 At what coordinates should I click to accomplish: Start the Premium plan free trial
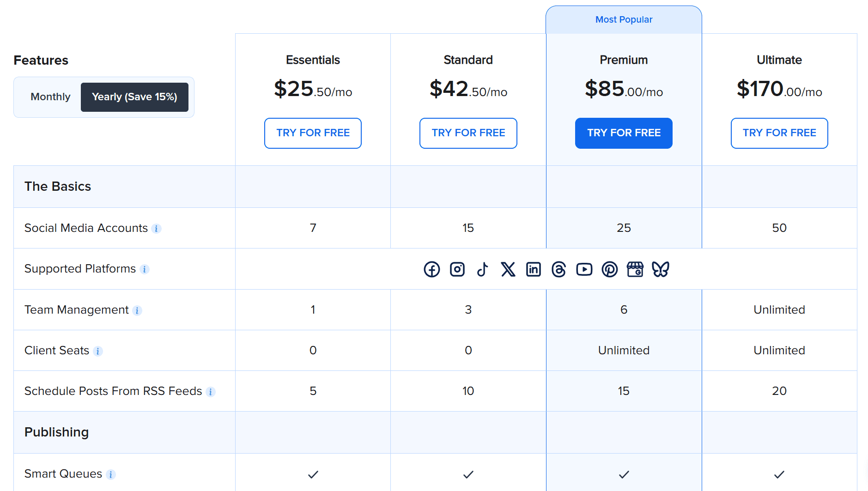(x=624, y=133)
